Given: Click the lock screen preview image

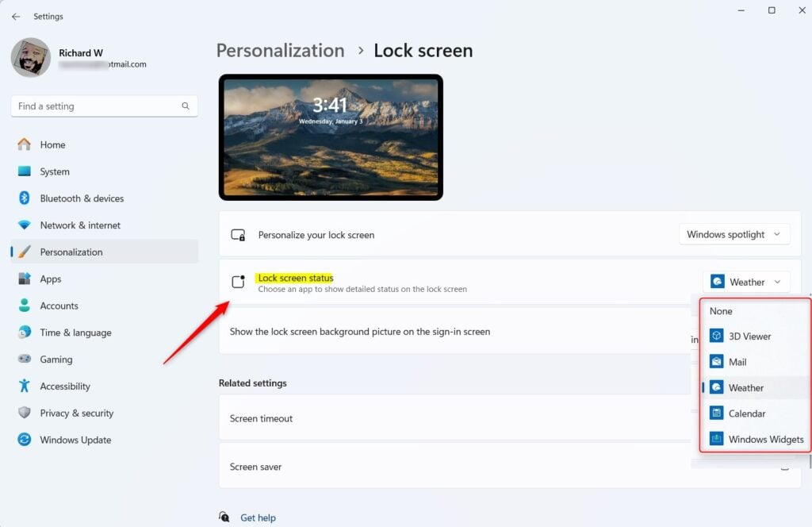Looking at the screenshot, I should [x=331, y=137].
